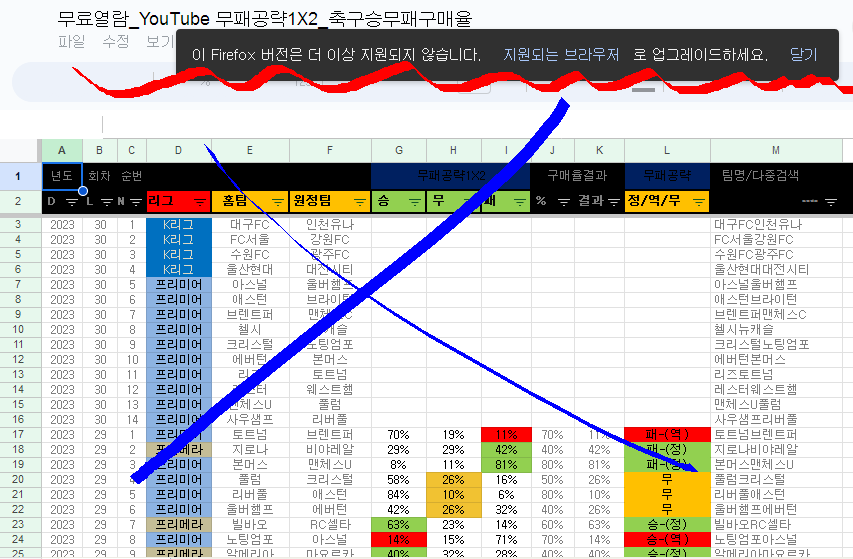Click the 순번 header cell
853x559 pixels.
[132, 176]
